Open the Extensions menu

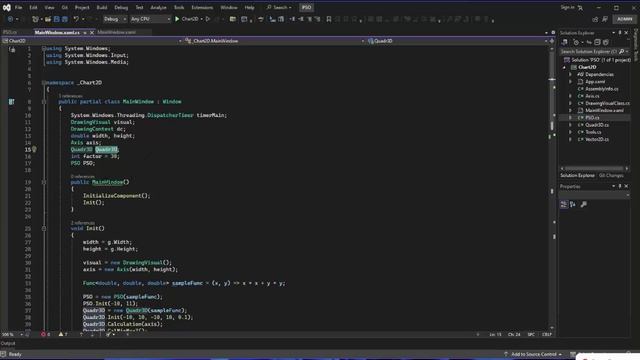202,7
